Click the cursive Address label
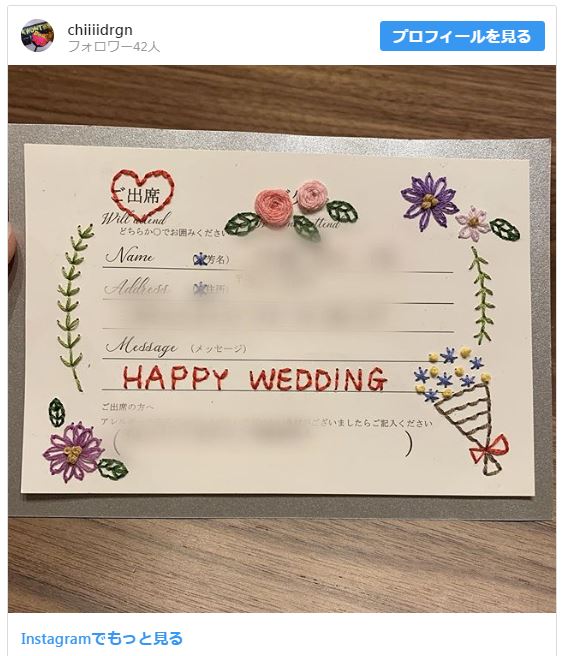Image resolution: width=561 pixels, height=656 pixels. tap(137, 287)
